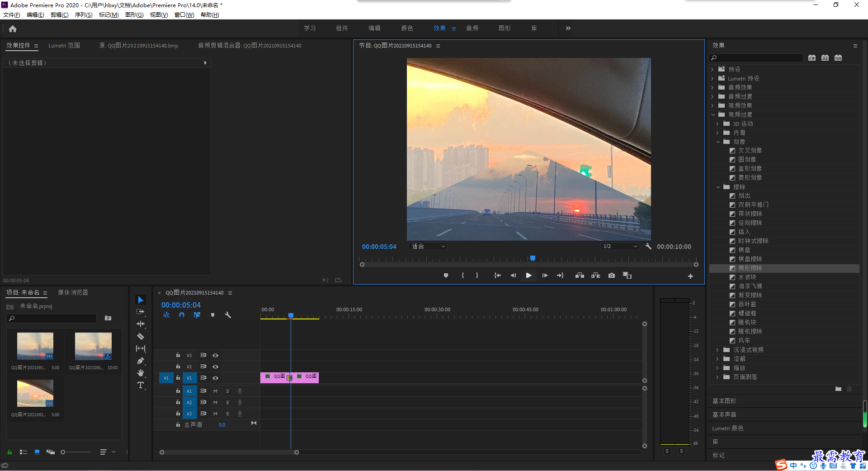Switch to the 音频 workspace

[x=472, y=28]
